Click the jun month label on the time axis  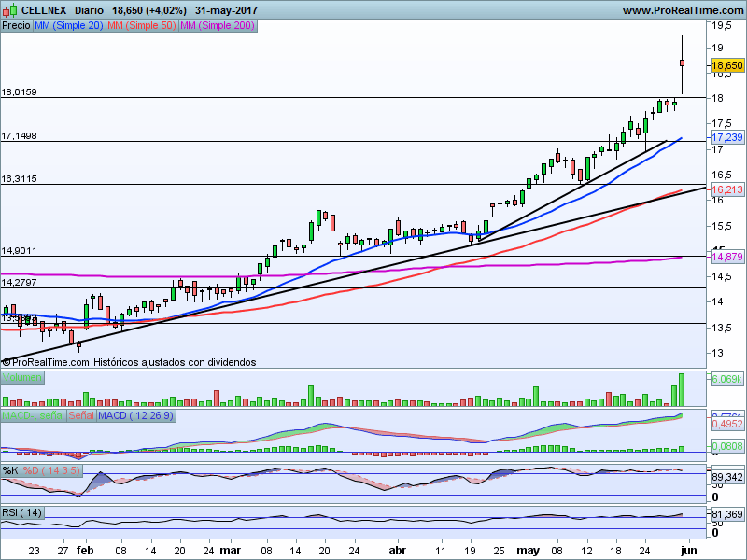point(689,550)
